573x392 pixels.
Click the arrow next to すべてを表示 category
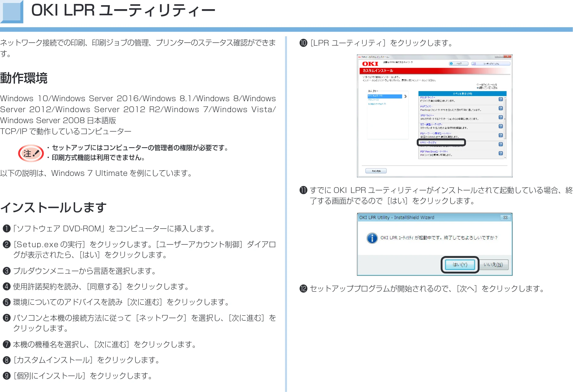pyautogui.click(x=405, y=96)
